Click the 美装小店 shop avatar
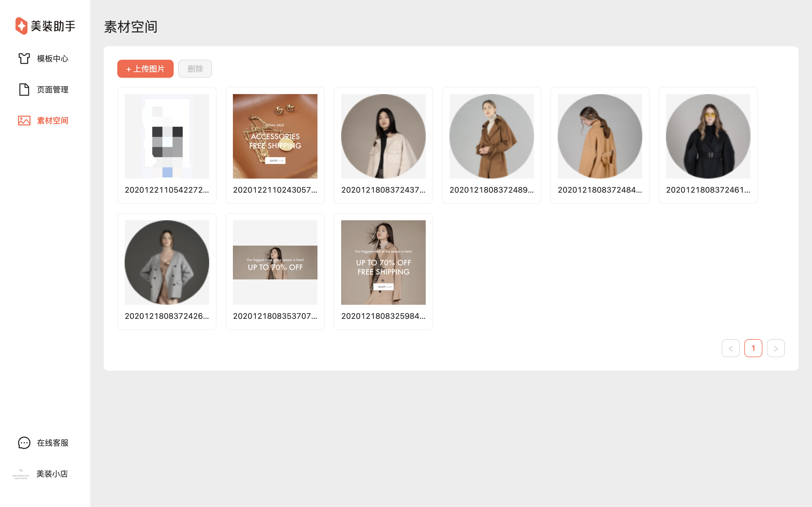Screen dimensions: 812x507 click(21, 473)
